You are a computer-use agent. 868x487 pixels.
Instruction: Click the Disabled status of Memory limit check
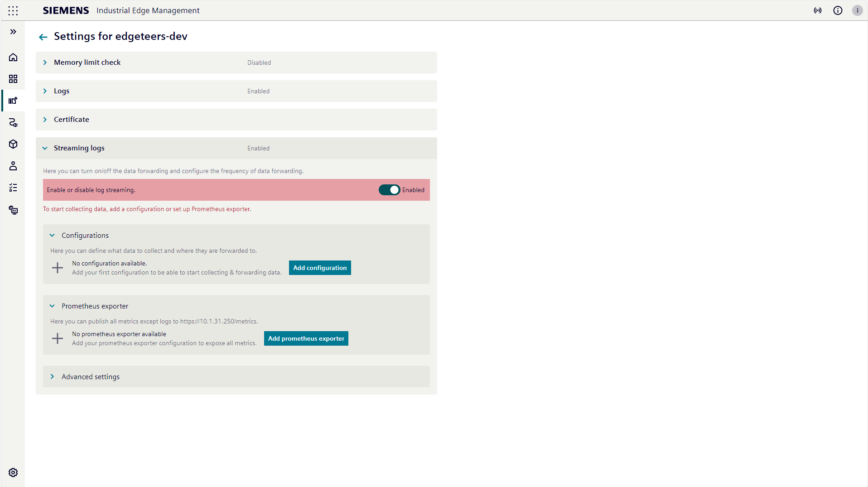pos(259,63)
